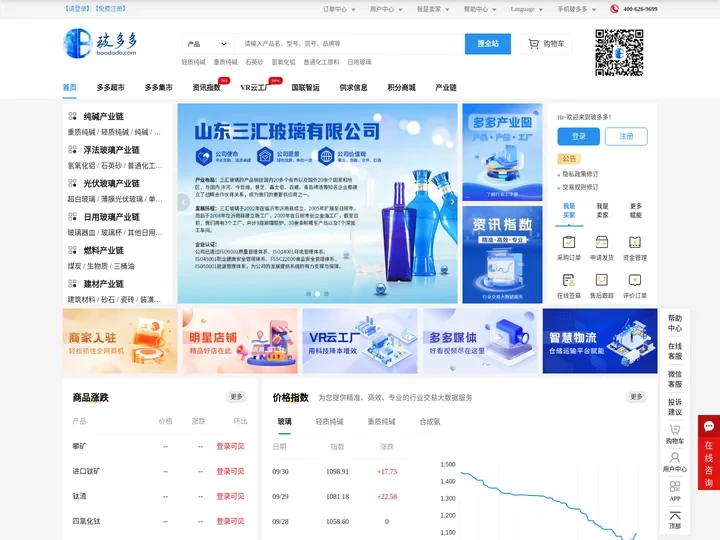Open the 申请发货 shipment icon
720x540 pixels.
(x=602, y=242)
